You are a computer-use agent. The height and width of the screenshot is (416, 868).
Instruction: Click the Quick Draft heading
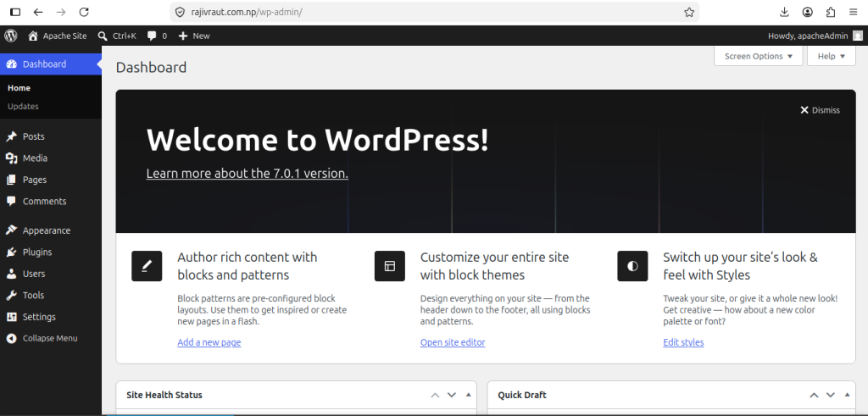click(x=522, y=395)
